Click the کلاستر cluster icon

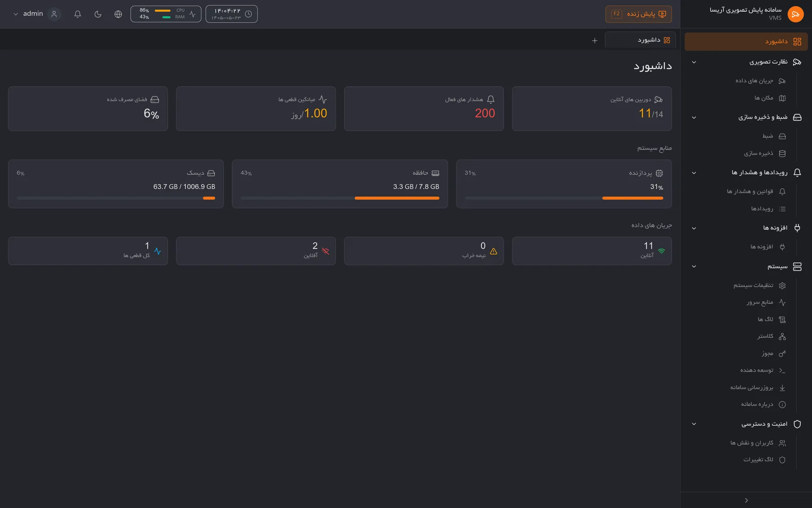(782, 336)
